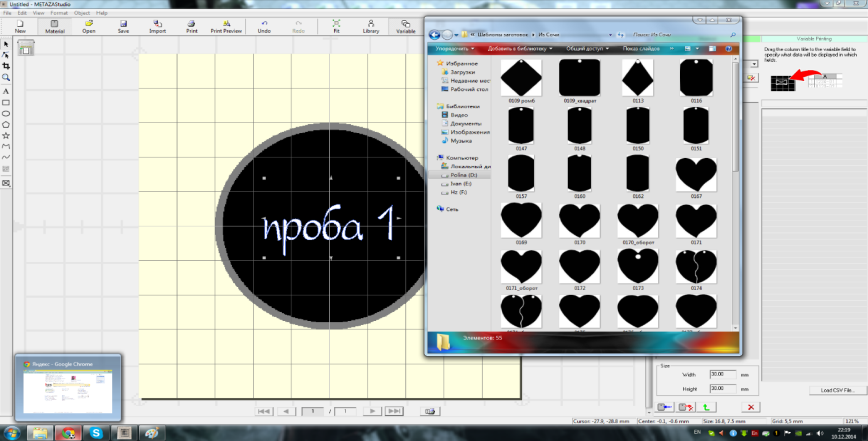
Task: Open the Format menu
Action: (59, 13)
